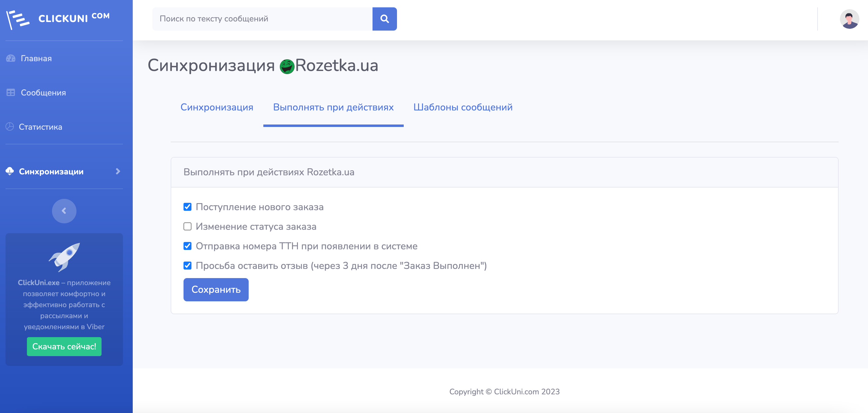Image resolution: width=868 pixels, height=413 pixels.
Task: Enable Изменение статуса заказа checkbox
Action: point(187,226)
